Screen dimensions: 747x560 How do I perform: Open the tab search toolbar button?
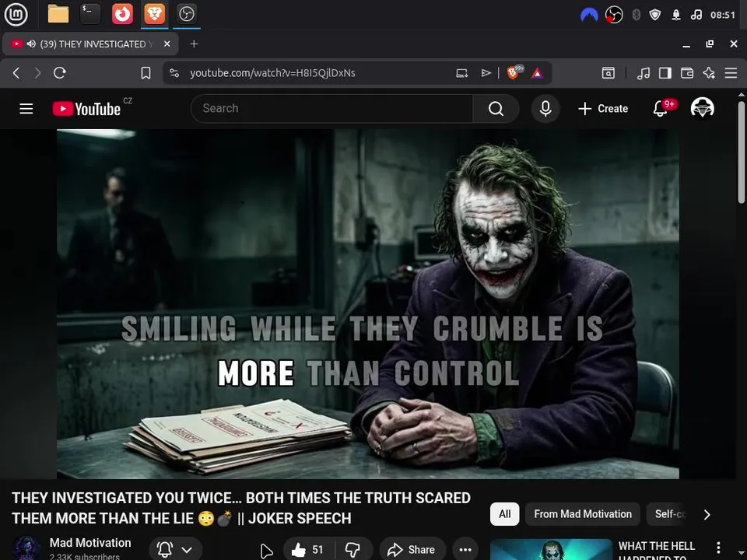608,73
